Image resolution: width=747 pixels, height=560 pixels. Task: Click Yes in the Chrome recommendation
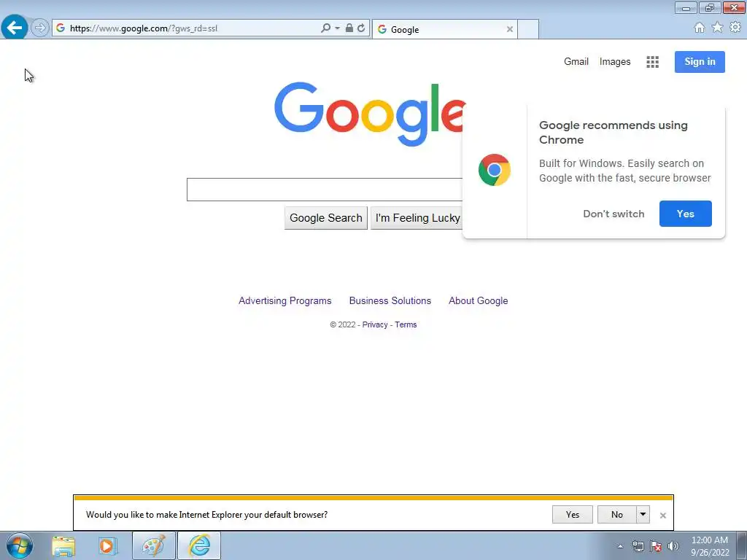tap(686, 214)
